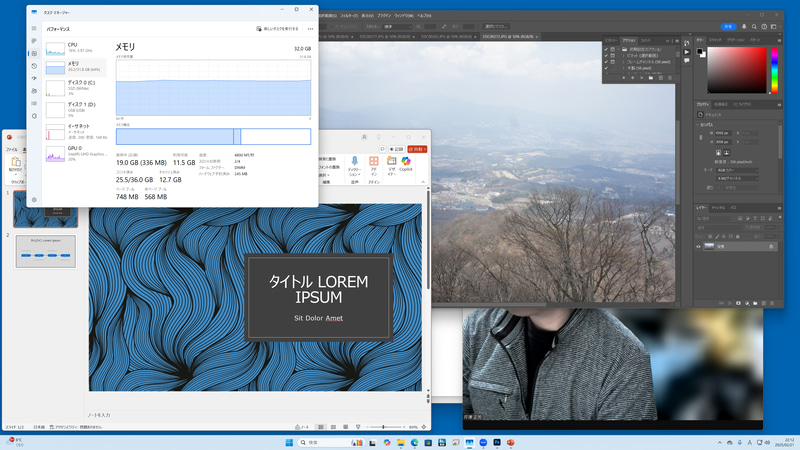800x450 pixels.
Task: Switch to Normal view in PowerPoint status bar
Action: 321,427
